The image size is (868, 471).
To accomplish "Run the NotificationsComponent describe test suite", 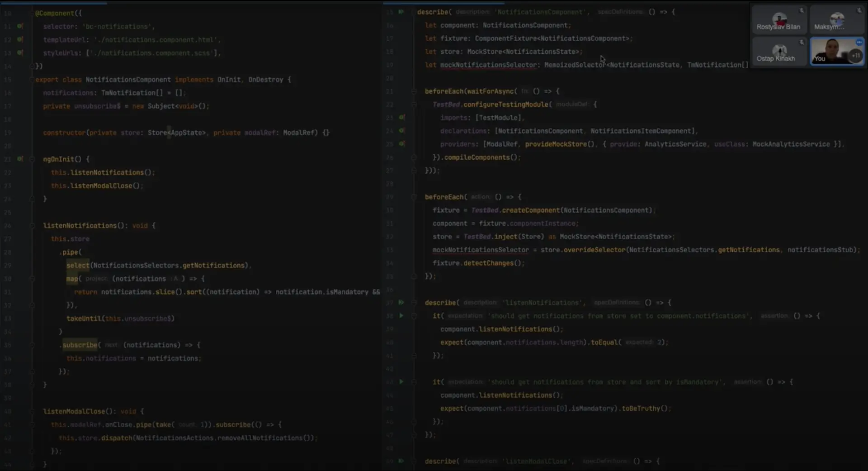I will 401,12.
